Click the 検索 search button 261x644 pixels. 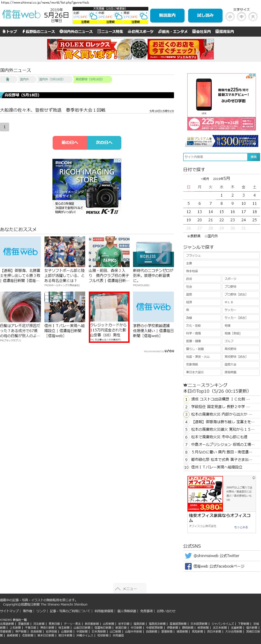253,157
